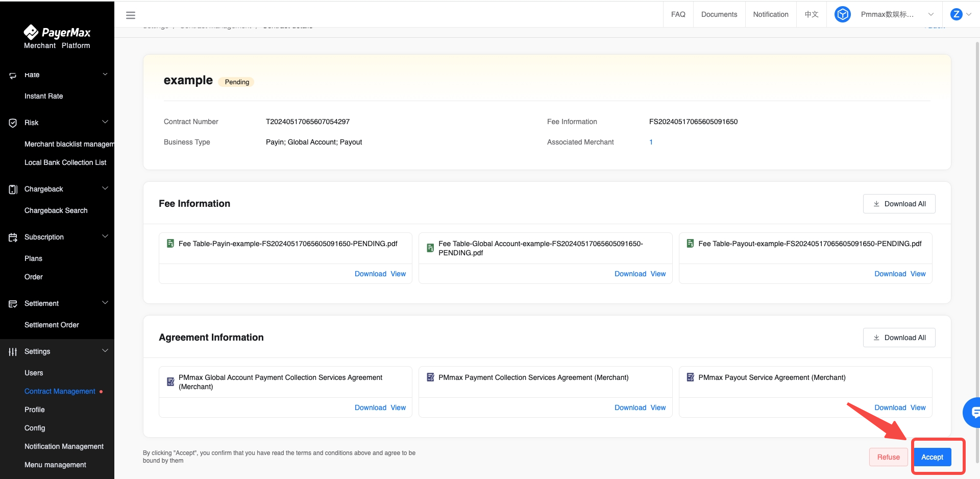Click the blue cube merchant avatar icon
The image size is (980, 479).
(x=843, y=14)
